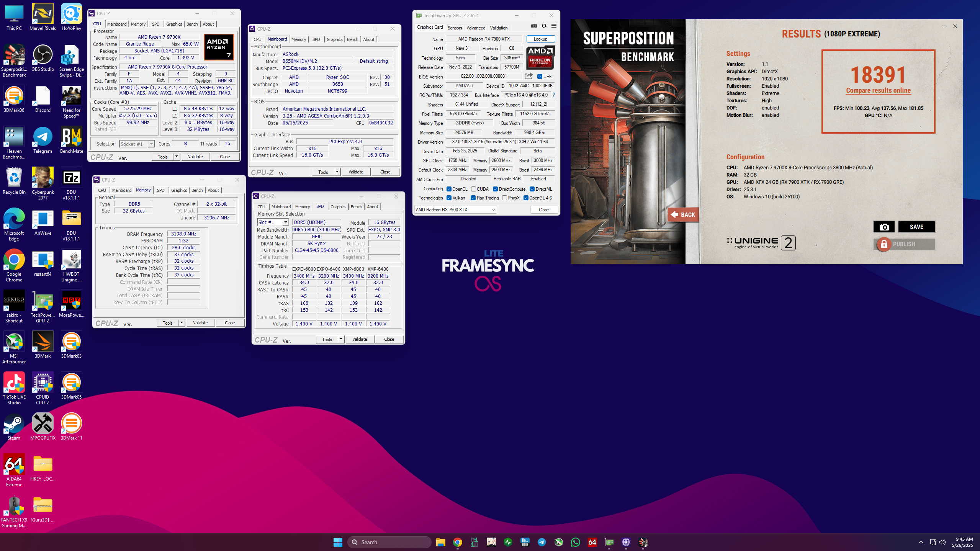Open CPUID CPU-Z desktop icon
Viewport: 980px width, 551px height.
click(43, 389)
